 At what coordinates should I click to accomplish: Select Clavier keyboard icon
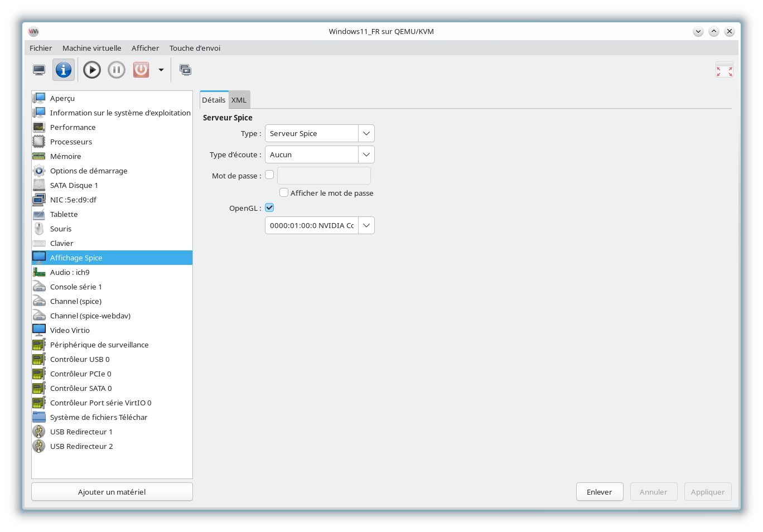[39, 243]
